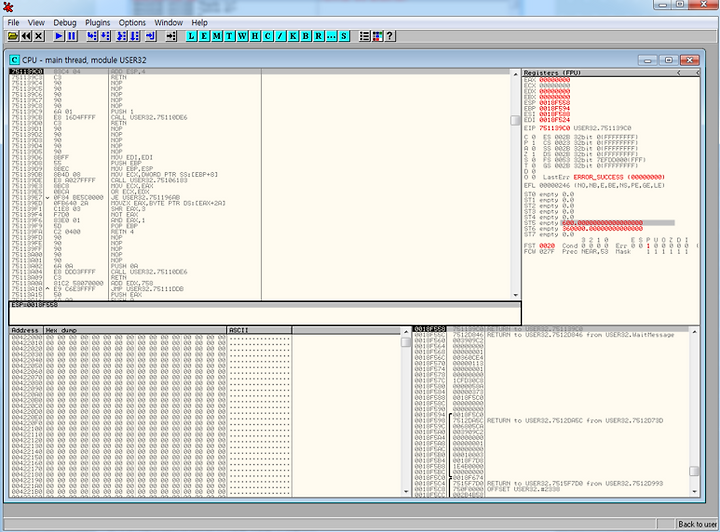This screenshot has width=720, height=532.
Task: Show Run trace with ... button
Action: point(331,36)
